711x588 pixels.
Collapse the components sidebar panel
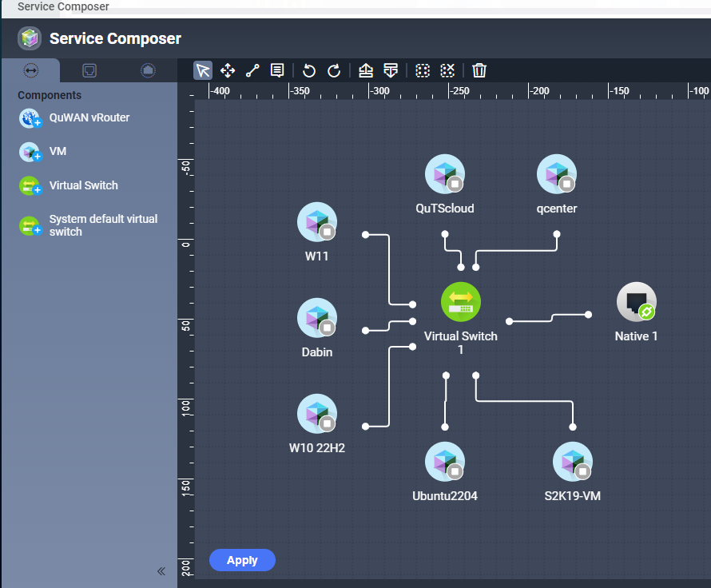[x=161, y=571]
